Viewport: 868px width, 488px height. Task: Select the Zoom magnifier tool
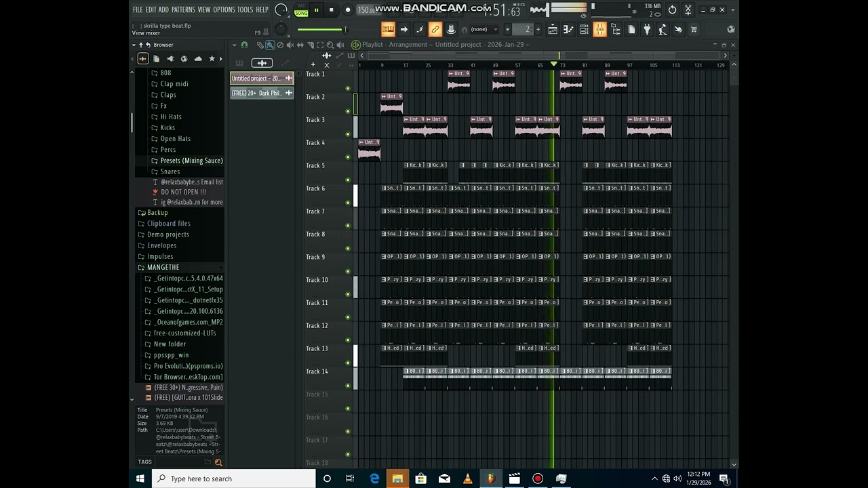coord(330,45)
